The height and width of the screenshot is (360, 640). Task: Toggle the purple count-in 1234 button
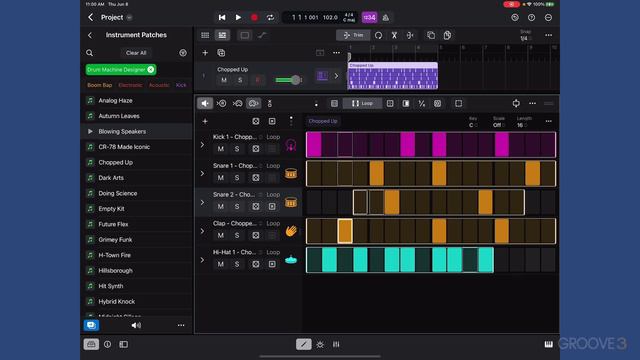(369, 18)
